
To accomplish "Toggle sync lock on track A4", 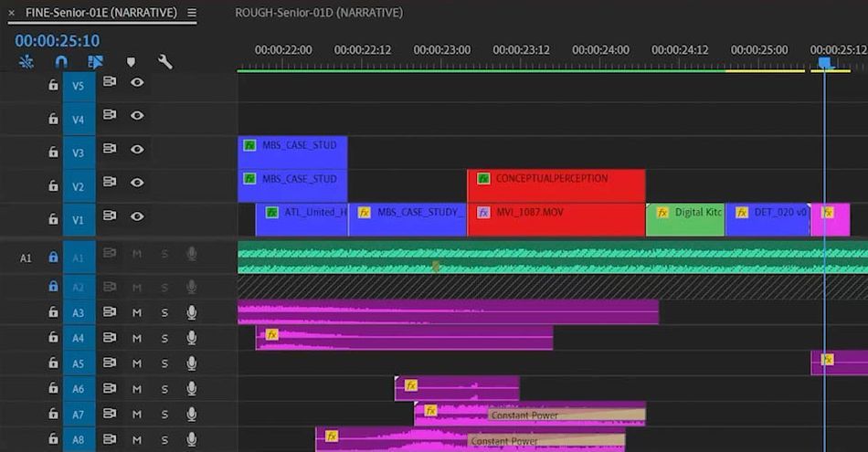I will click(110, 337).
